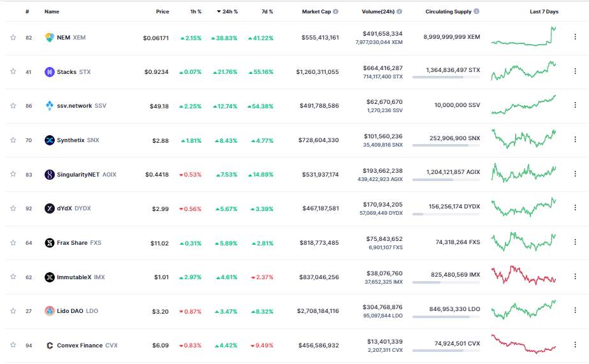Show Market Cap info tooltip icon
Viewport: 589px width, 364px height.
point(335,11)
